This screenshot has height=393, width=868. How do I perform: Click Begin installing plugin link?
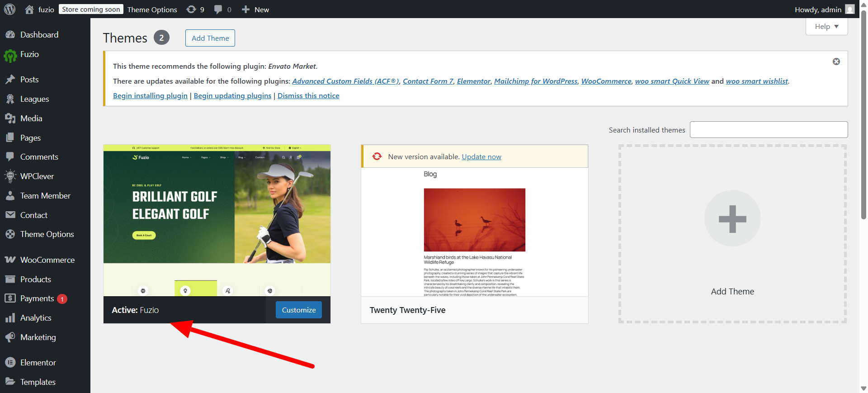(150, 96)
